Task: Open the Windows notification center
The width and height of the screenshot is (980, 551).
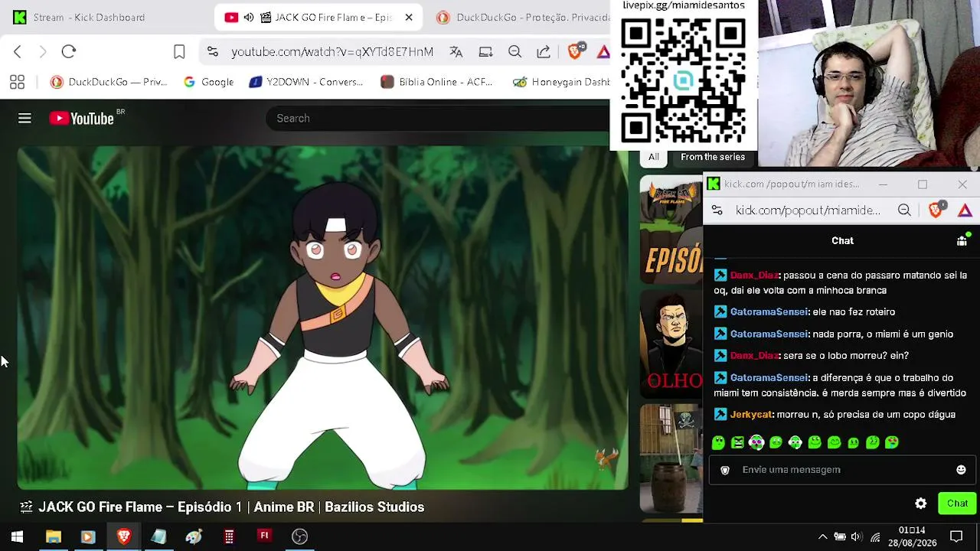Action: (x=956, y=536)
